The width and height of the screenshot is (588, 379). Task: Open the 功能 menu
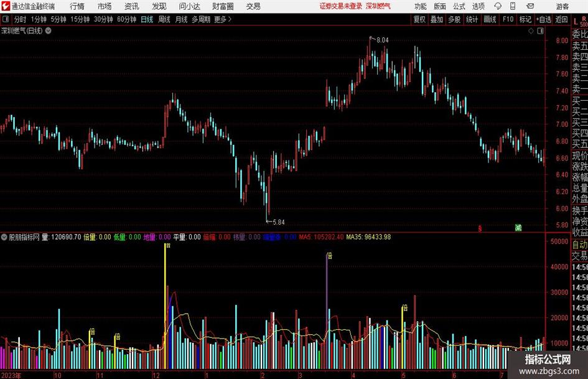point(421,6)
